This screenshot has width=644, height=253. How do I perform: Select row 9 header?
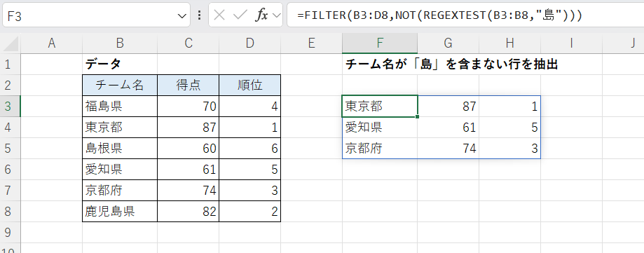tap(11, 232)
